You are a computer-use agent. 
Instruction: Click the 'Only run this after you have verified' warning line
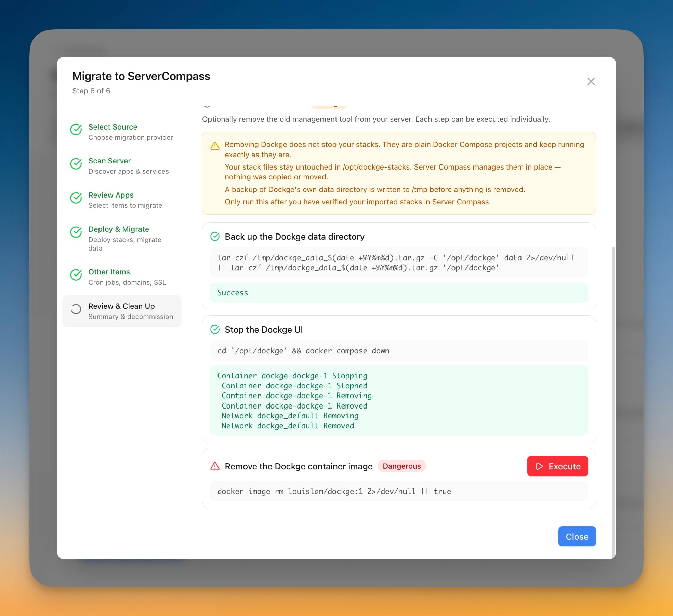[x=358, y=202]
